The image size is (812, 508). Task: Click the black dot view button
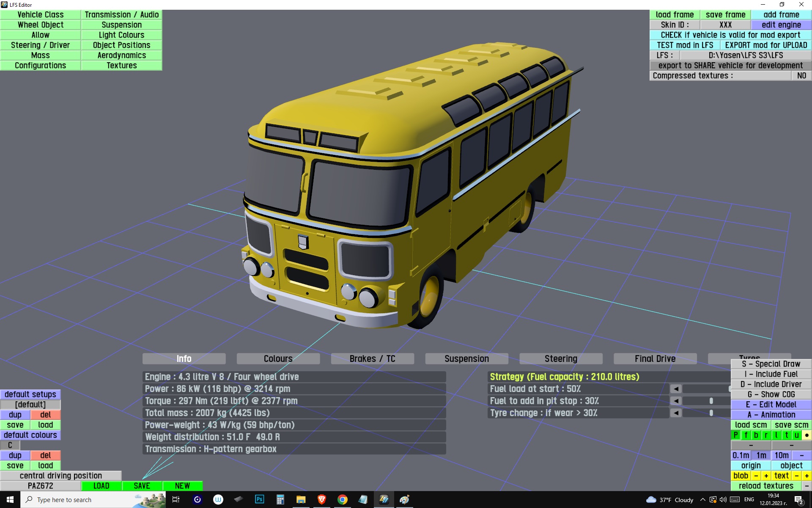[x=807, y=435]
